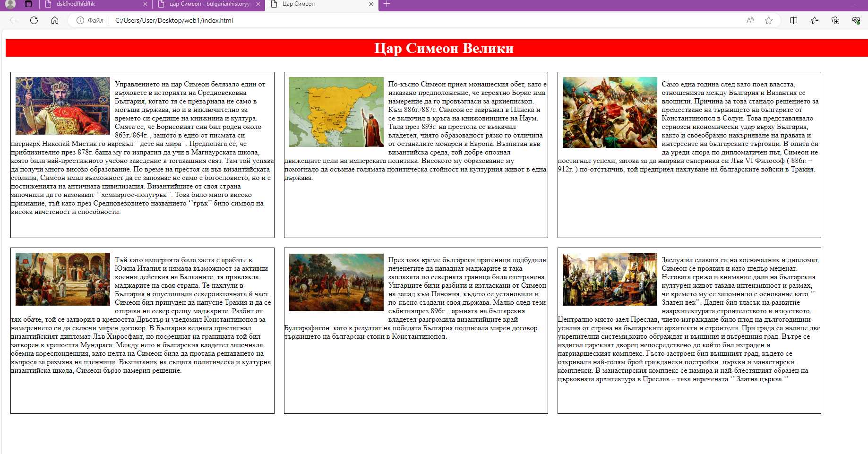This screenshot has width=868, height=454.
Task: Open the browser profile avatar icon
Action: [10, 4]
